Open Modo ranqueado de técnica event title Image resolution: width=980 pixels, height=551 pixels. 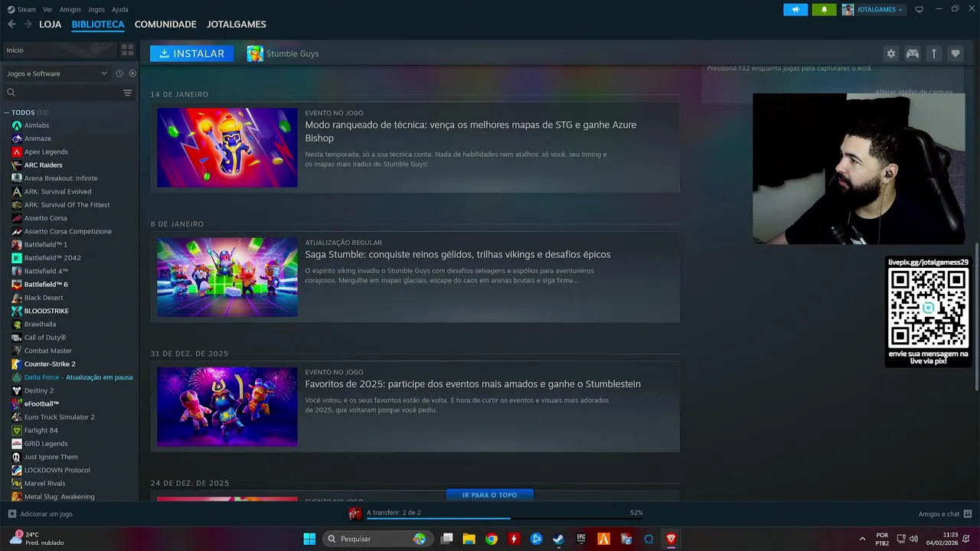pyautogui.click(x=471, y=131)
